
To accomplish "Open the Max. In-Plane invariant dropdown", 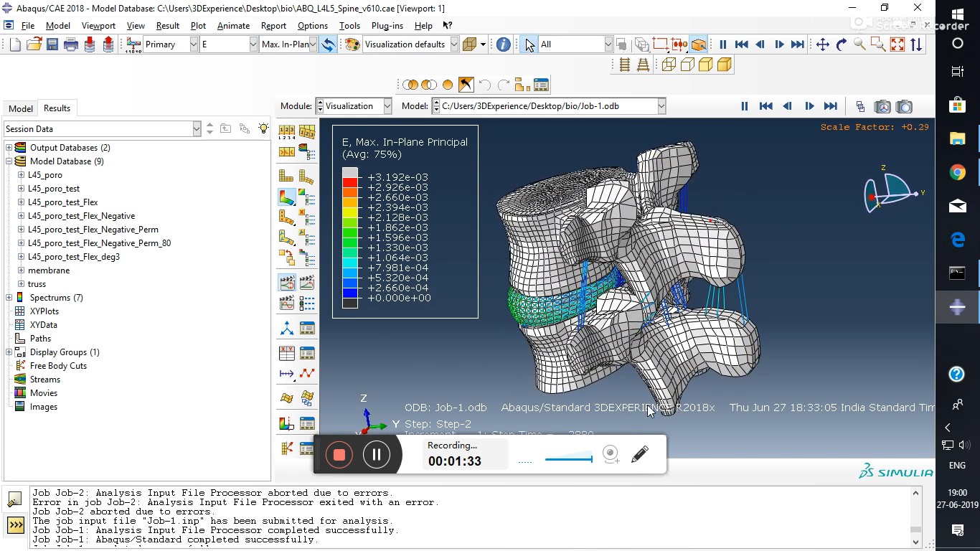I will [313, 44].
